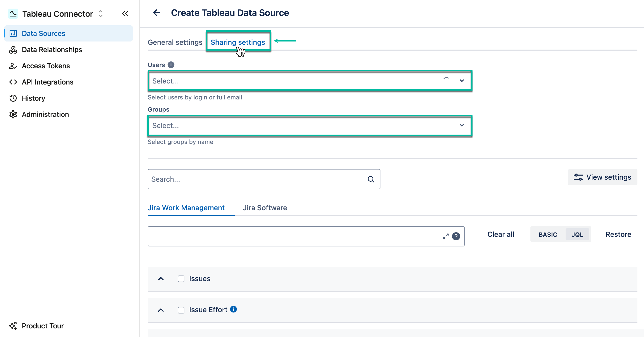This screenshot has width=644, height=337.
Task: Click the Users field info icon
Action: [x=171, y=65]
